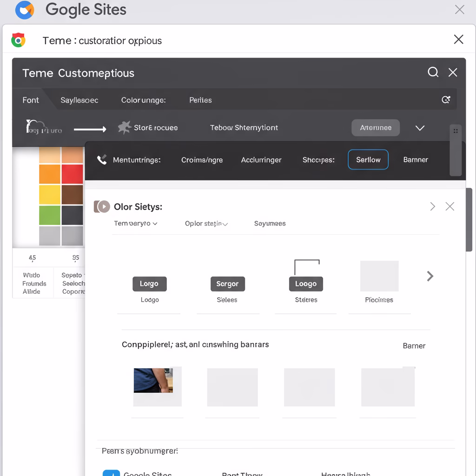Click the value '45'
476x476 pixels.
point(32,258)
